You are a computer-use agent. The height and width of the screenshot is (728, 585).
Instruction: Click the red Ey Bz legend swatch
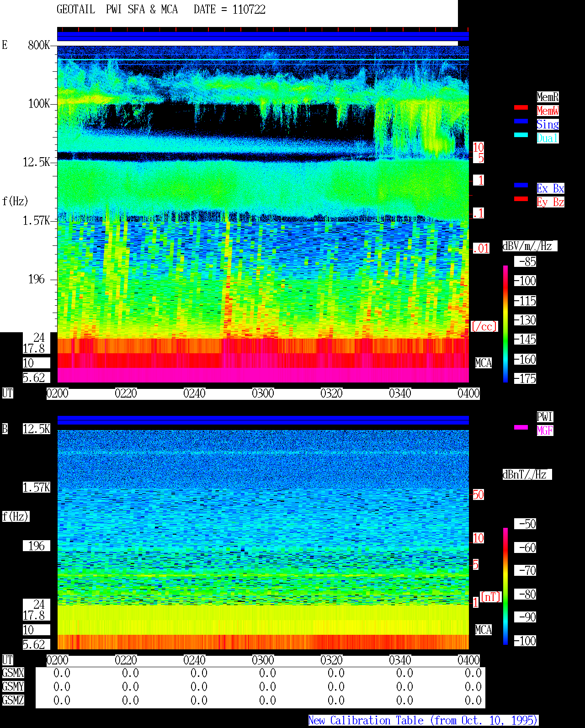pyautogui.click(x=521, y=199)
